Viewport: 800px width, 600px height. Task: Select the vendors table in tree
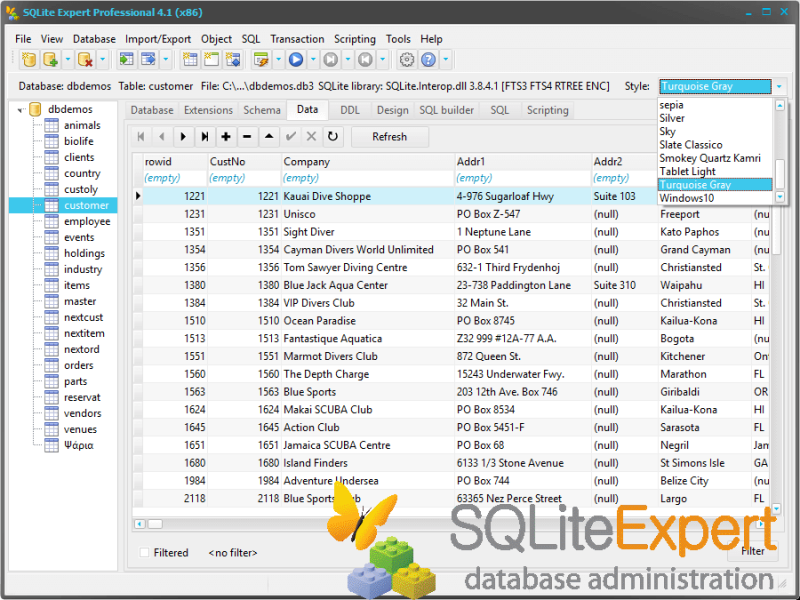pyautogui.click(x=82, y=414)
